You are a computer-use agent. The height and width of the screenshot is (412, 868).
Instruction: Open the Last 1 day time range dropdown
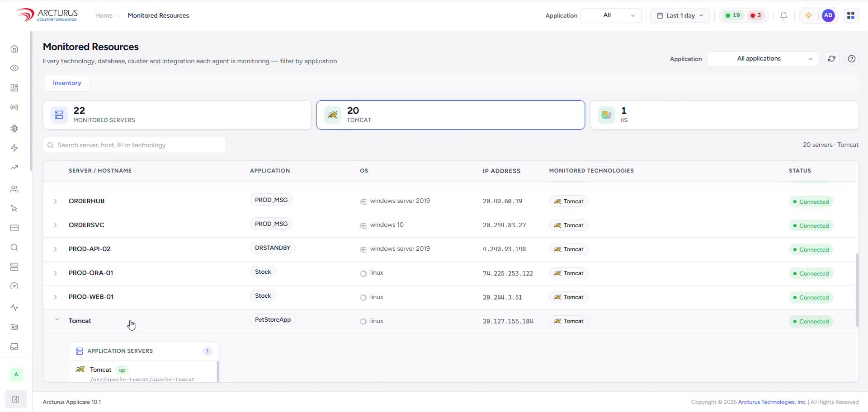point(680,15)
